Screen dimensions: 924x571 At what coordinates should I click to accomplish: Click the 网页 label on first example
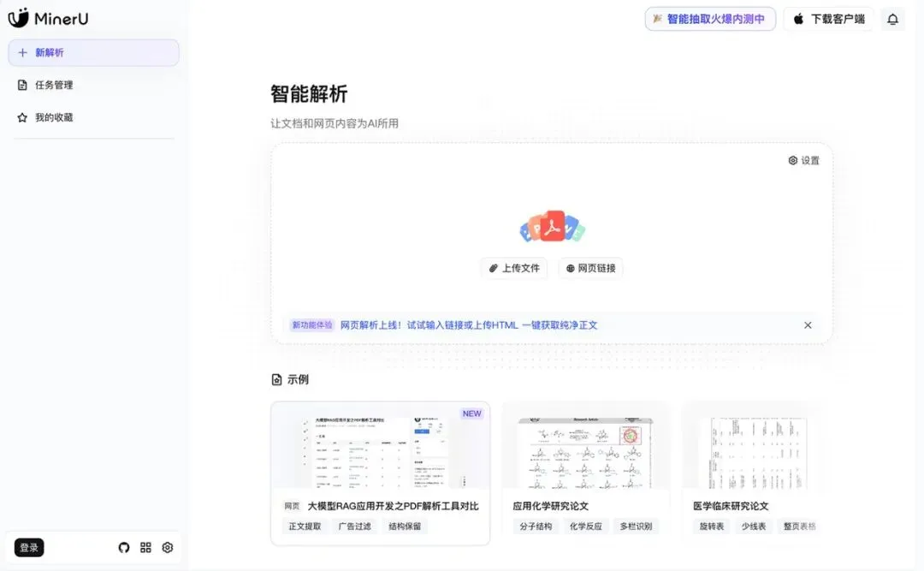point(292,506)
